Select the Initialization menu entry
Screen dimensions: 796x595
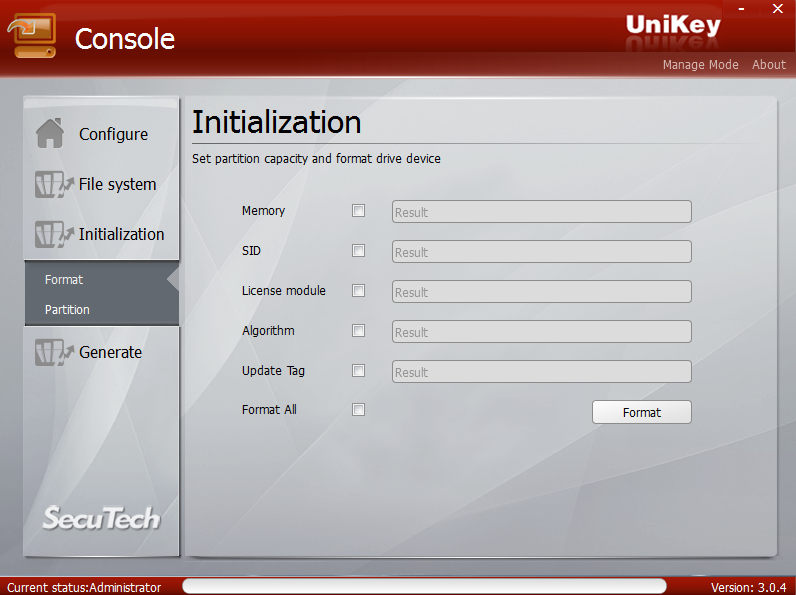click(x=121, y=234)
